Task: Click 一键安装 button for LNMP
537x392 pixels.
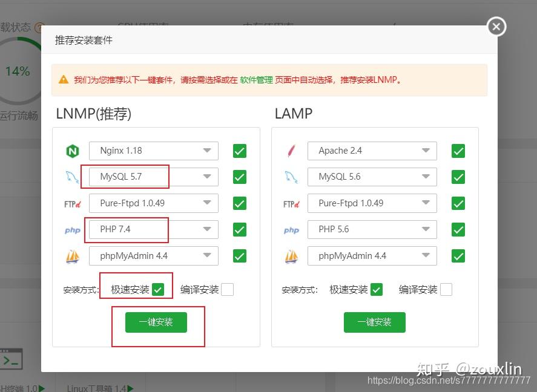Action: (156, 322)
